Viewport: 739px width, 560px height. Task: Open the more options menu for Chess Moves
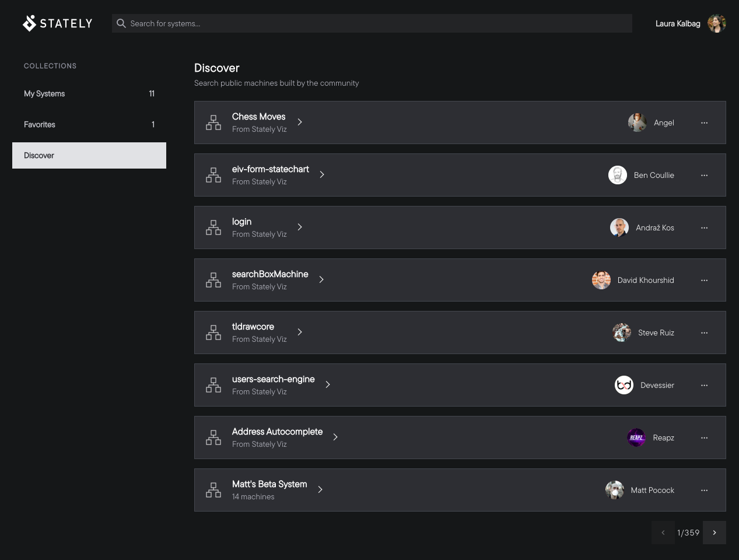(704, 123)
